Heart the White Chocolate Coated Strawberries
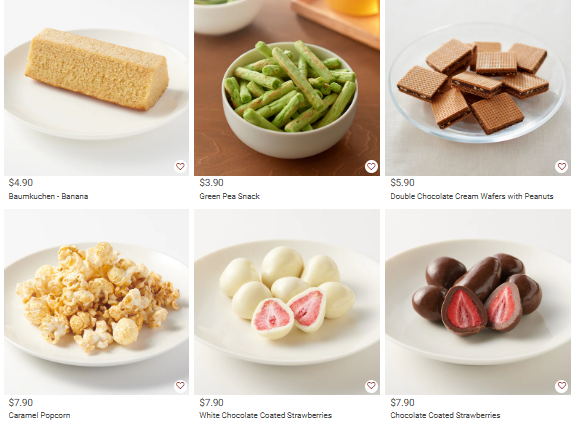This screenshot has width=575, height=426. point(371,386)
